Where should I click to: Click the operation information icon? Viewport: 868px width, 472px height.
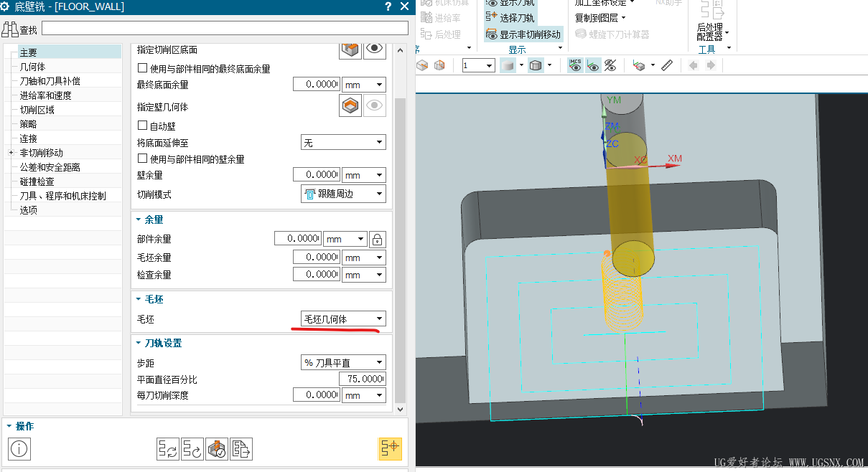click(x=19, y=449)
